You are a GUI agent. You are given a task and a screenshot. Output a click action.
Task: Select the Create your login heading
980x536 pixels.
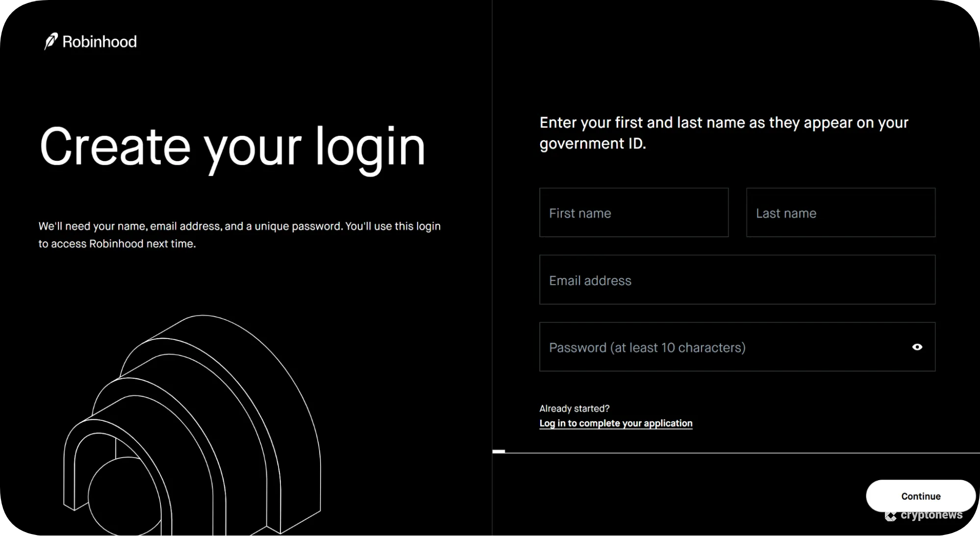point(234,146)
